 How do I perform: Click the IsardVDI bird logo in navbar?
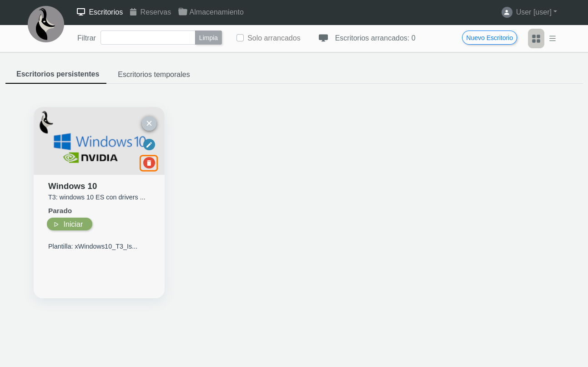46,24
